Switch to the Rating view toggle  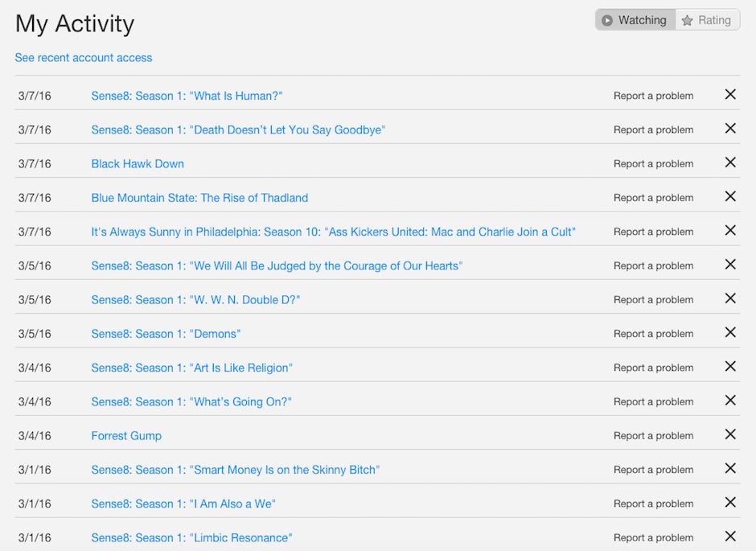coord(707,20)
